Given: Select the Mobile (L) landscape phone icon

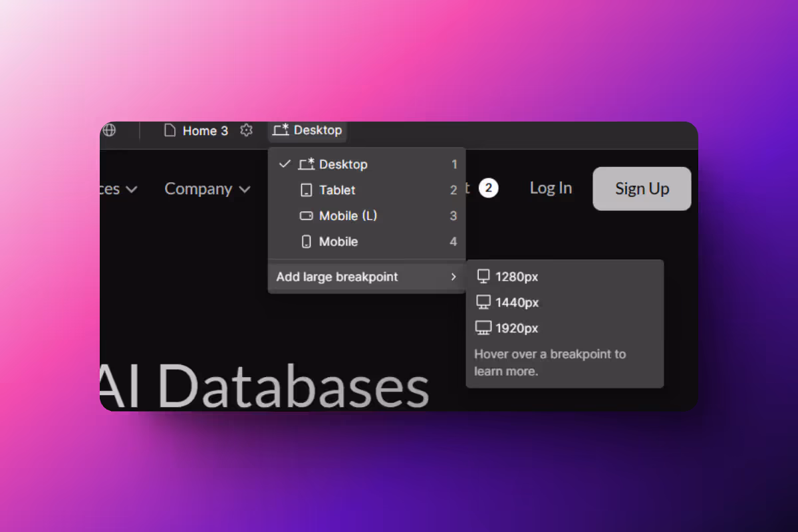Looking at the screenshot, I should point(306,216).
